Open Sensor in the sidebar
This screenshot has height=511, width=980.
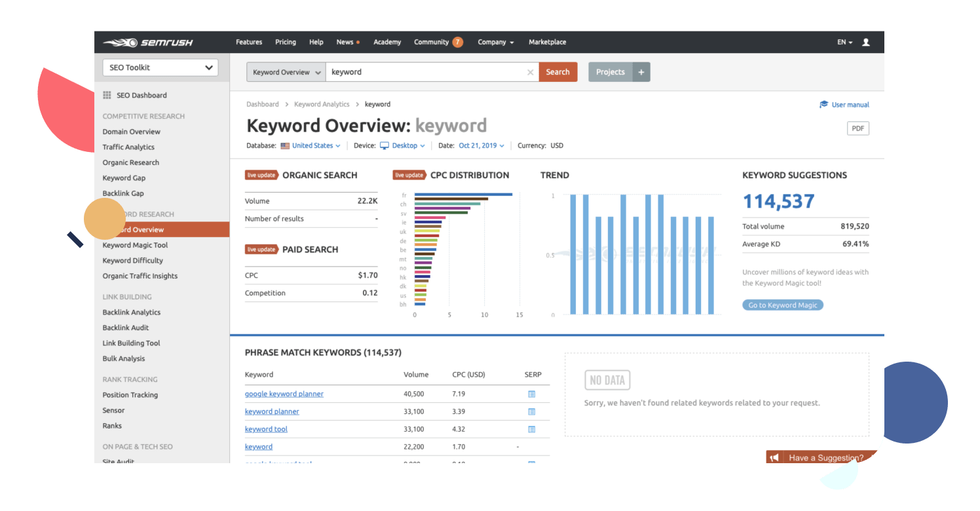[113, 410]
